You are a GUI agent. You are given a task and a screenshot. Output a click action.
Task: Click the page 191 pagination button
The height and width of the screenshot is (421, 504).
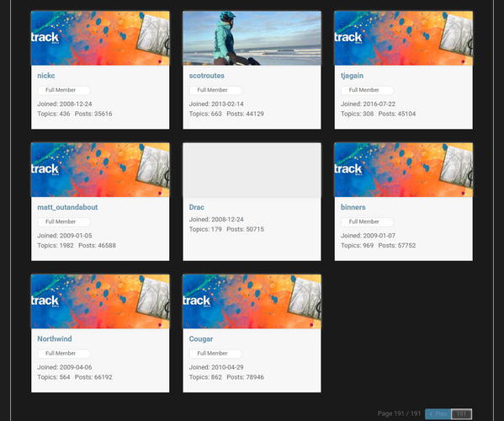coord(462,414)
